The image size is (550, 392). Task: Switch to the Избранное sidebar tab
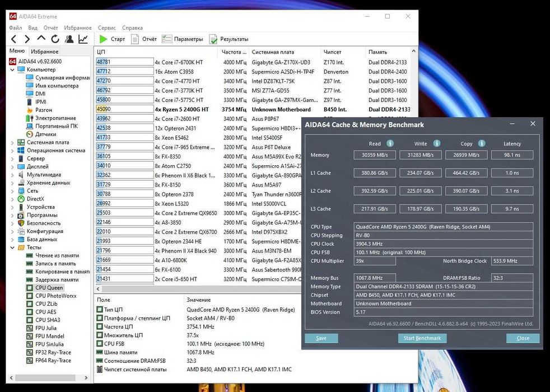[45, 51]
